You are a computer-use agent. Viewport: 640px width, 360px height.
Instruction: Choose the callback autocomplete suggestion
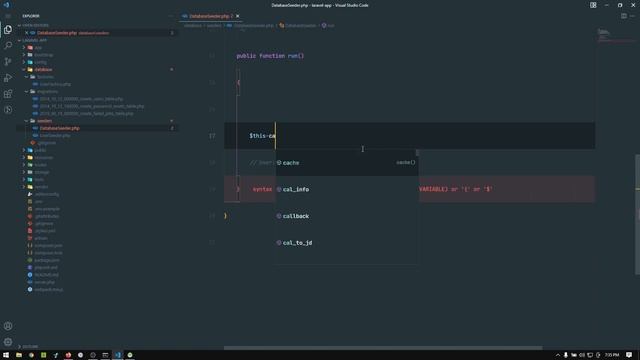(x=347, y=216)
